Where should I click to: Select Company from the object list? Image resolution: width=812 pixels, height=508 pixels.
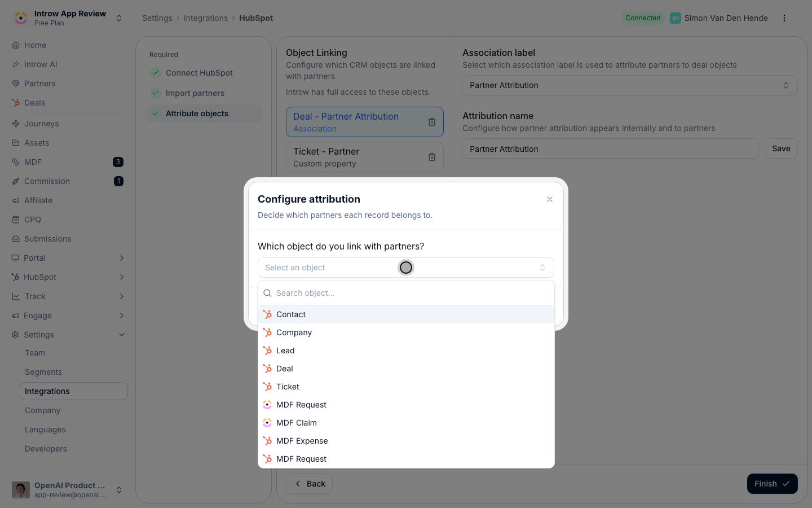point(406,332)
